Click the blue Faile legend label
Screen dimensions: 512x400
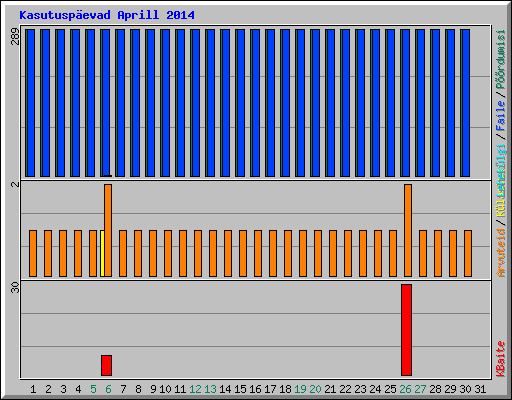tap(501, 115)
